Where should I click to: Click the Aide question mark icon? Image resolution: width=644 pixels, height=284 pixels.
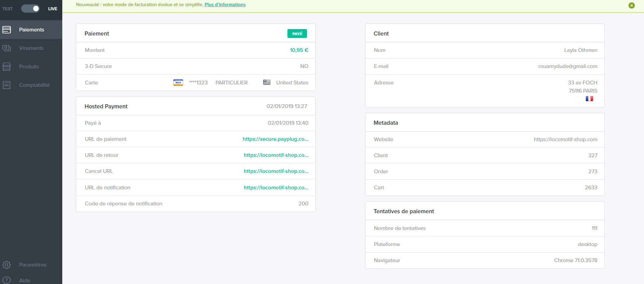click(7, 280)
